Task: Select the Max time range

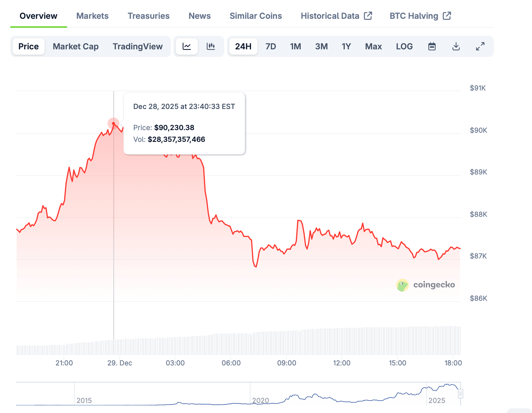Action: pyautogui.click(x=373, y=46)
